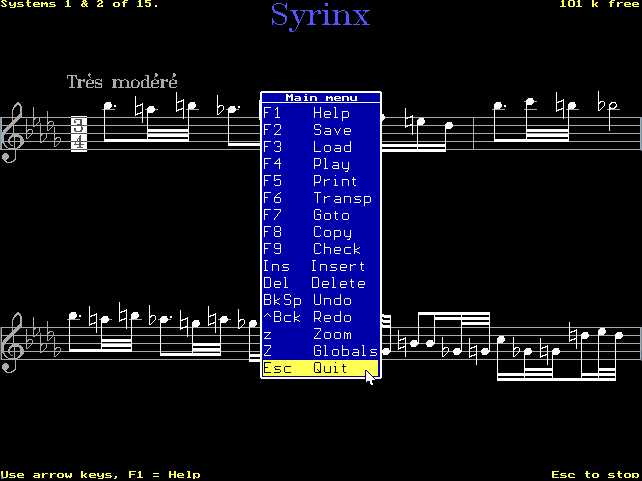Click the Très modéré tempo marking
Viewport: 642px width, 481px height.
[121, 82]
